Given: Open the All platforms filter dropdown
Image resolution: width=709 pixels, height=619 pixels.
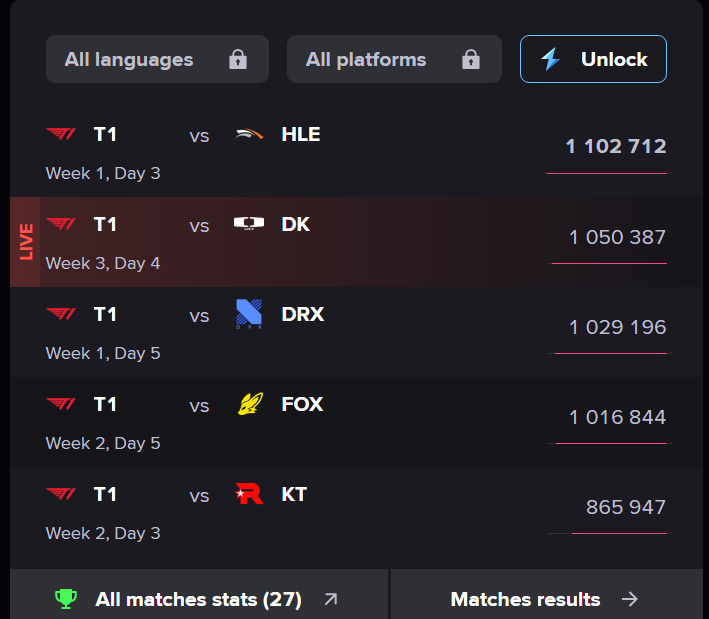Looking at the screenshot, I should click(394, 60).
